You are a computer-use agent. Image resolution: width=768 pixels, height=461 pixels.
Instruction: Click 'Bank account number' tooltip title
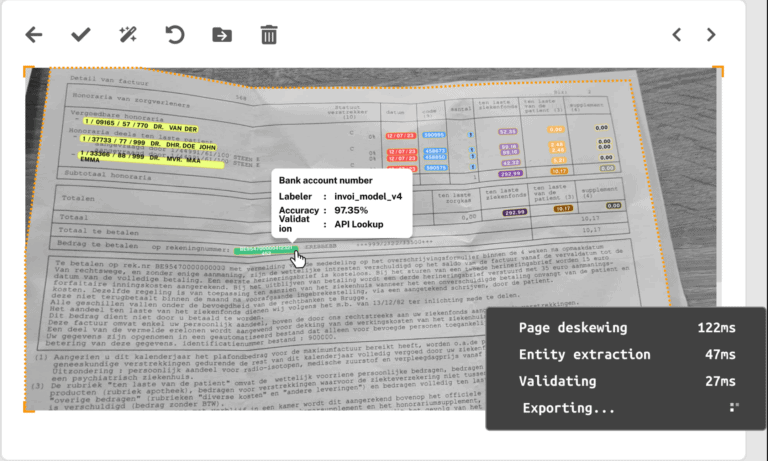coord(326,180)
